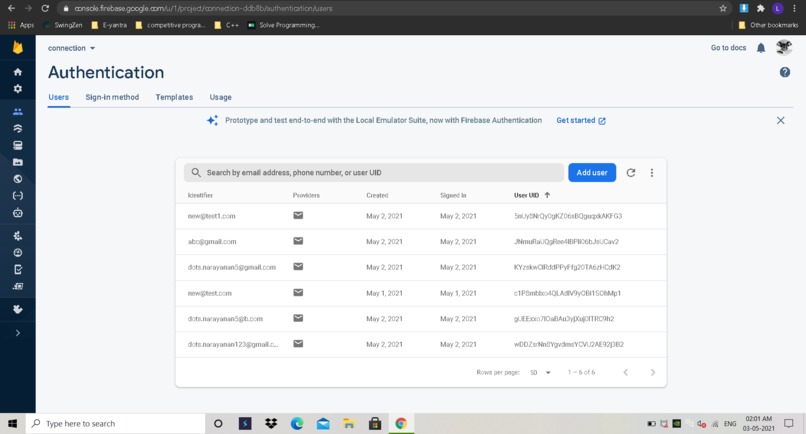The height and width of the screenshot is (434, 806).
Task: Select abc@gmail.com identifier
Action: 212,242
